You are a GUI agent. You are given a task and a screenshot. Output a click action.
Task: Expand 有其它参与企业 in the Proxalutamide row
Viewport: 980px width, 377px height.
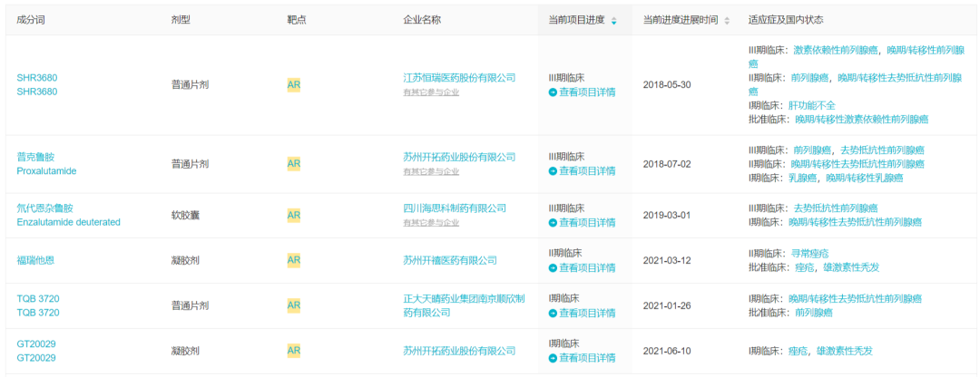pyautogui.click(x=431, y=170)
